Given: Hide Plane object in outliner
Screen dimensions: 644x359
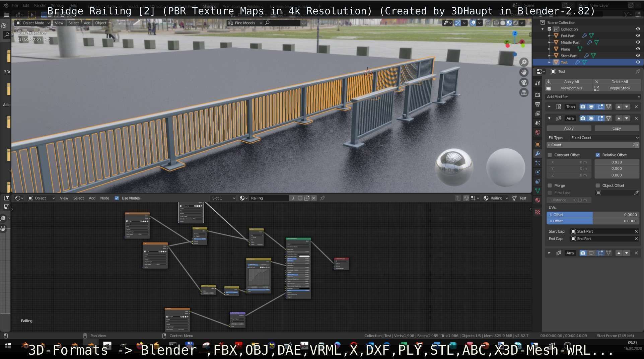Looking at the screenshot, I should pos(638,49).
